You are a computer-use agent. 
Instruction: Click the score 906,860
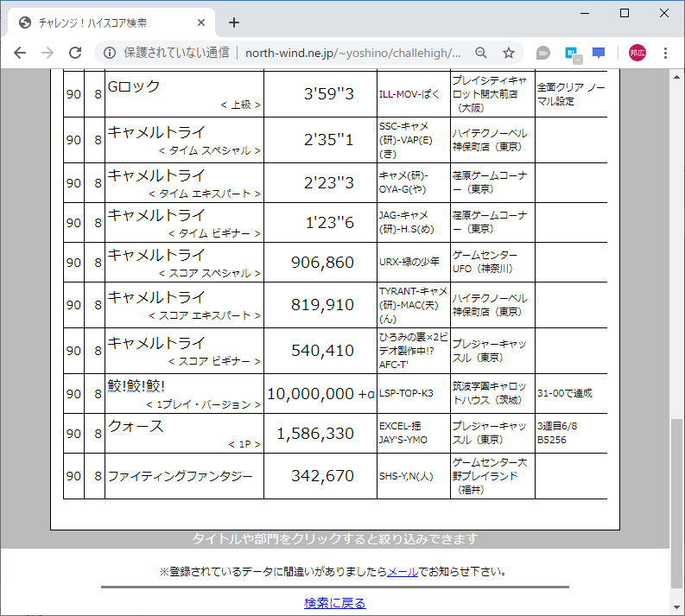322,262
